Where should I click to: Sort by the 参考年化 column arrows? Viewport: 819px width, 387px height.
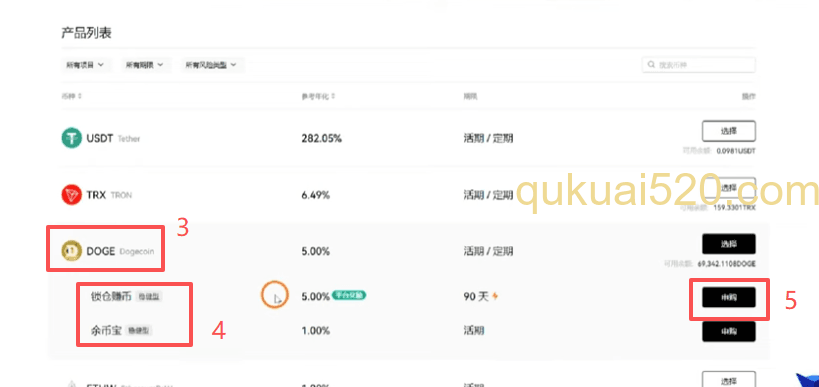point(334,96)
